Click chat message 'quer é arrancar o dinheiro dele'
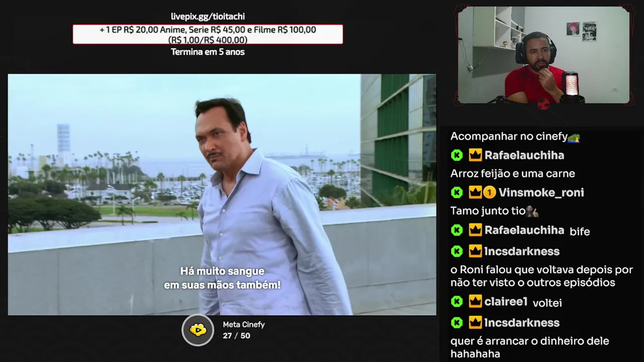 (x=530, y=347)
